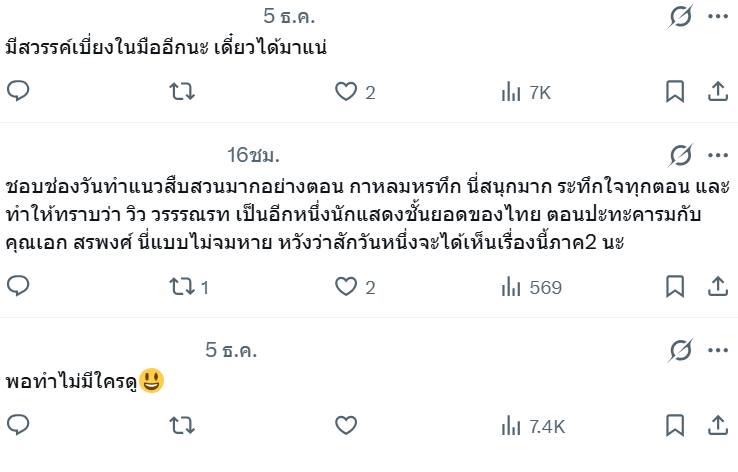Like the post about ช่องวัน

346,287
